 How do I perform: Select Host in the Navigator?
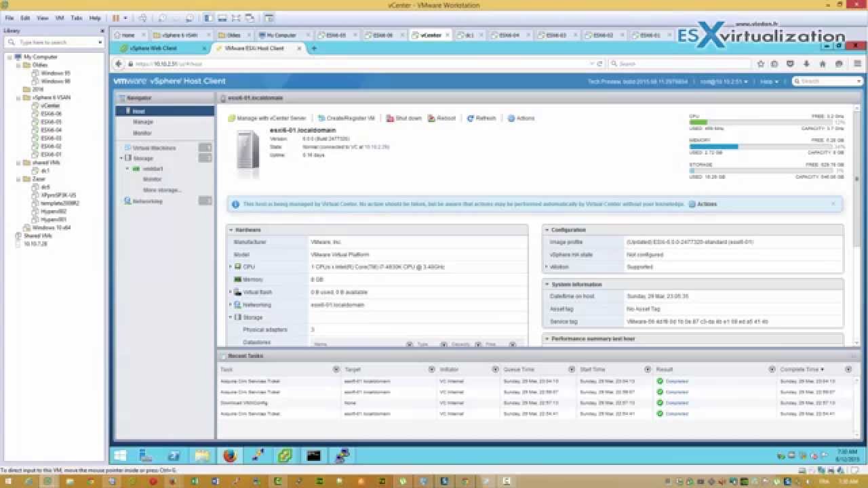point(165,111)
